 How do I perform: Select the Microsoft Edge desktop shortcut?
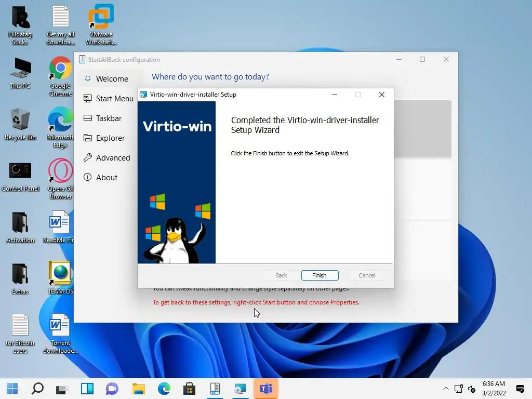60,128
